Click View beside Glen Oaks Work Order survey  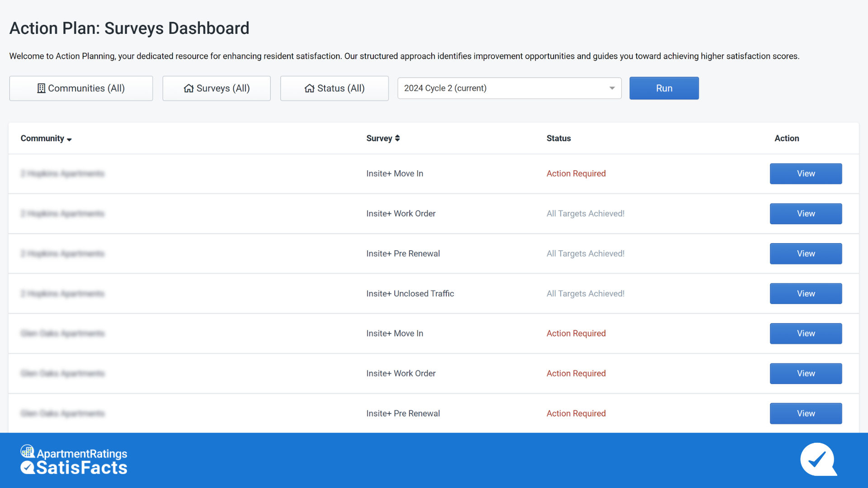click(x=806, y=373)
